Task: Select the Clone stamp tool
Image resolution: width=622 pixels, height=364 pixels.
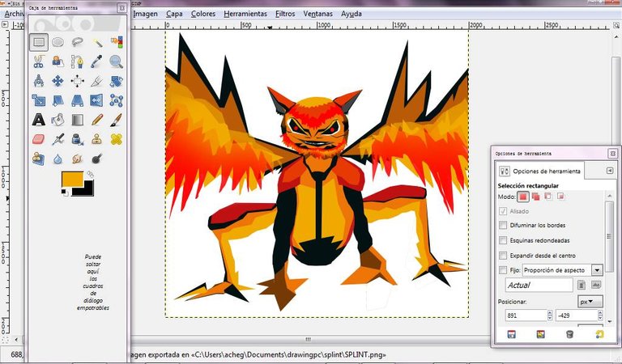Action: click(x=97, y=139)
